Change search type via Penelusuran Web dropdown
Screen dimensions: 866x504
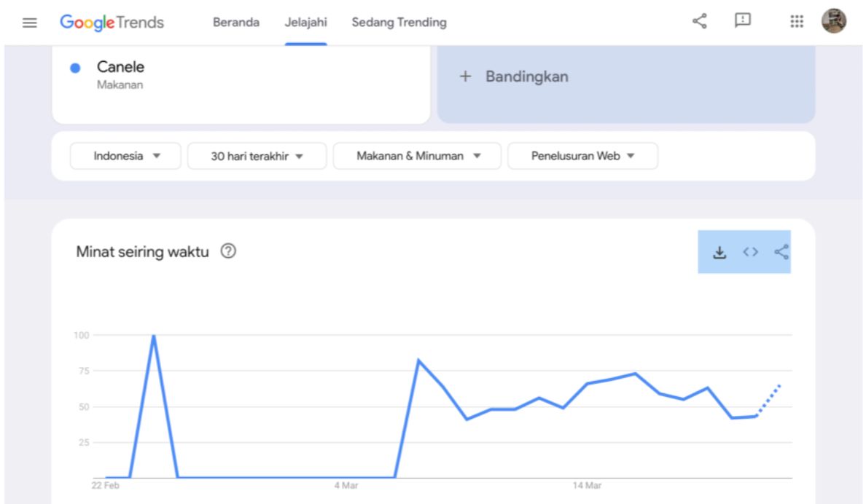point(582,155)
